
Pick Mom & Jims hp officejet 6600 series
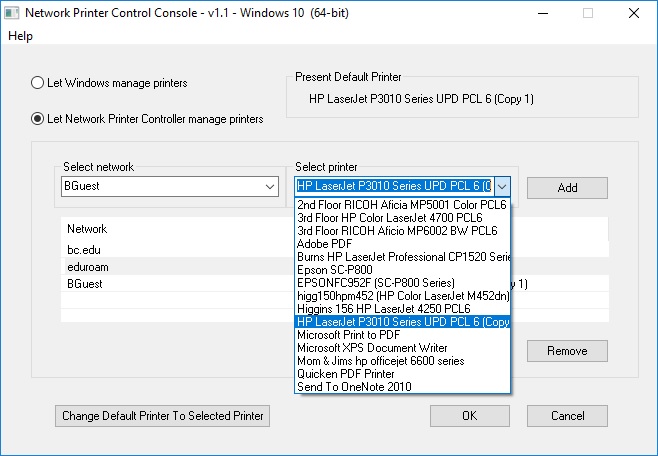[402, 361]
